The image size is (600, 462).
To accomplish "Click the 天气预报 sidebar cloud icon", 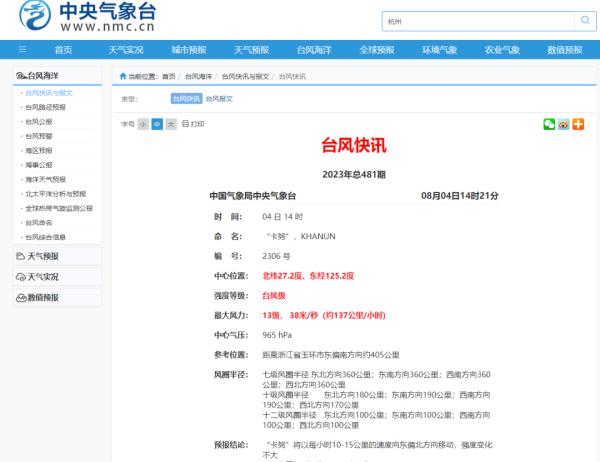I will [x=21, y=256].
